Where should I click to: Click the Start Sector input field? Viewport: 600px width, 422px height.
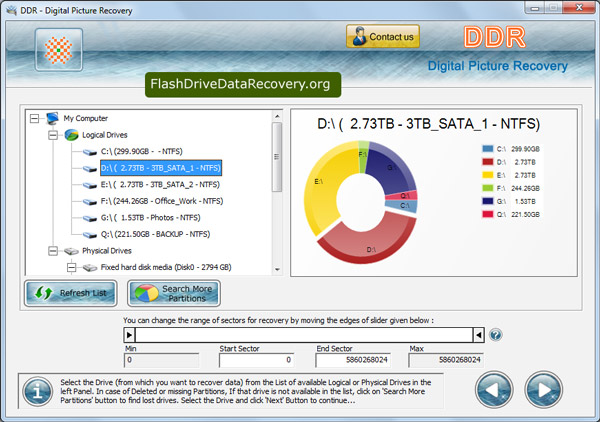256,360
